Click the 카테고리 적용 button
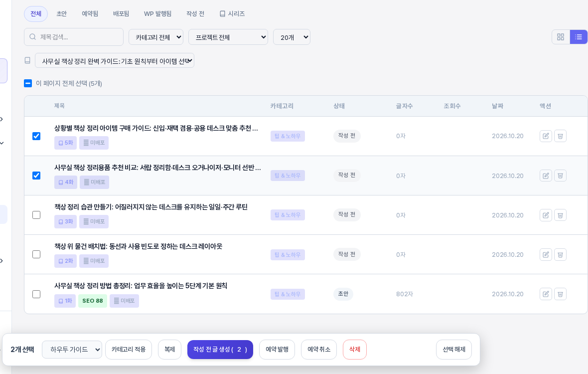 click(129, 350)
